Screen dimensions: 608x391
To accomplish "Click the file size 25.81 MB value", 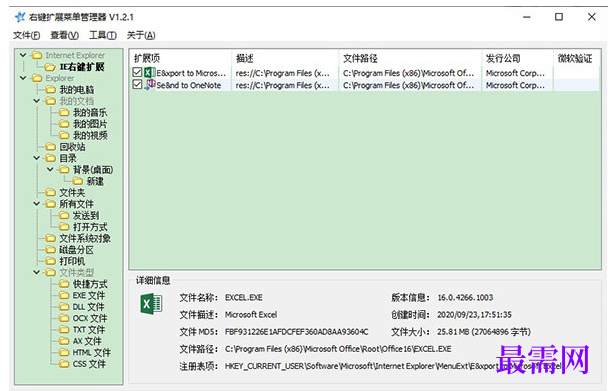I will point(484,332).
